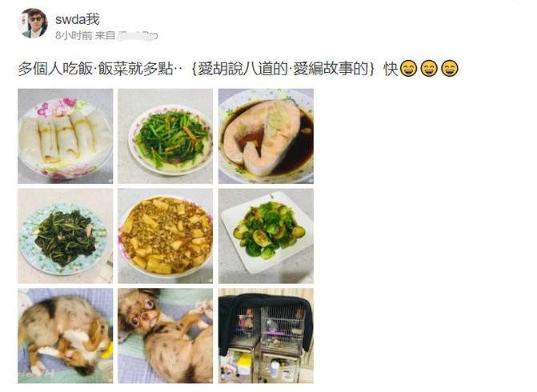Open the puppy looking at camera photo
Image resolution: width=537 pixels, height=392 pixels.
tap(166, 335)
